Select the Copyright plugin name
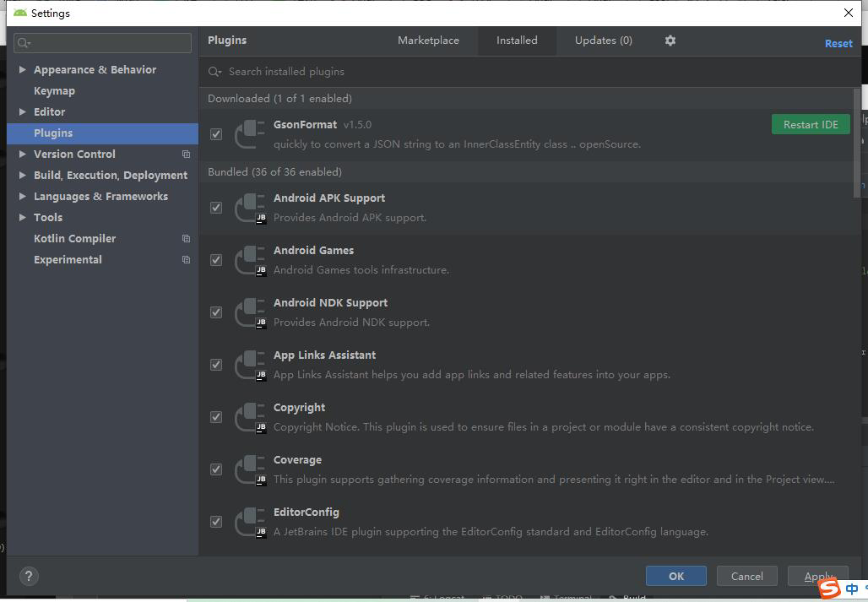 (299, 408)
